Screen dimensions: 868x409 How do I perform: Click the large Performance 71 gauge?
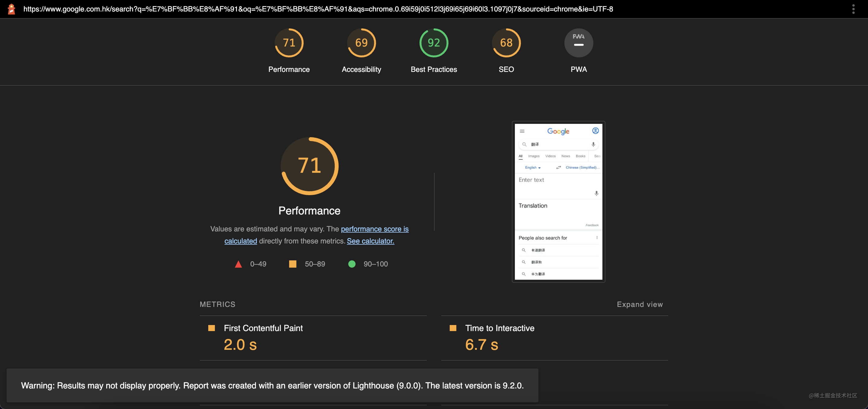pos(309,166)
